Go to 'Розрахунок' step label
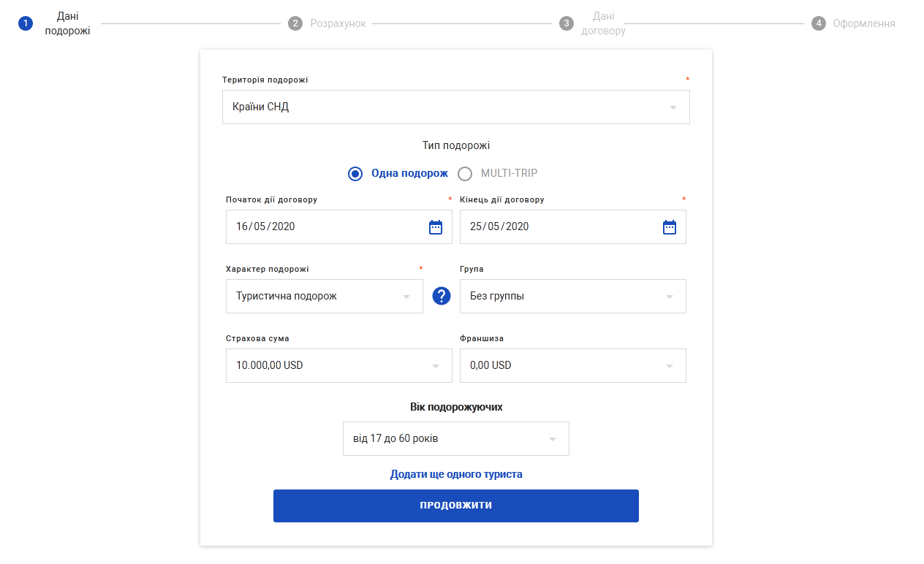Screen dimensions: 924x564 [338, 23]
